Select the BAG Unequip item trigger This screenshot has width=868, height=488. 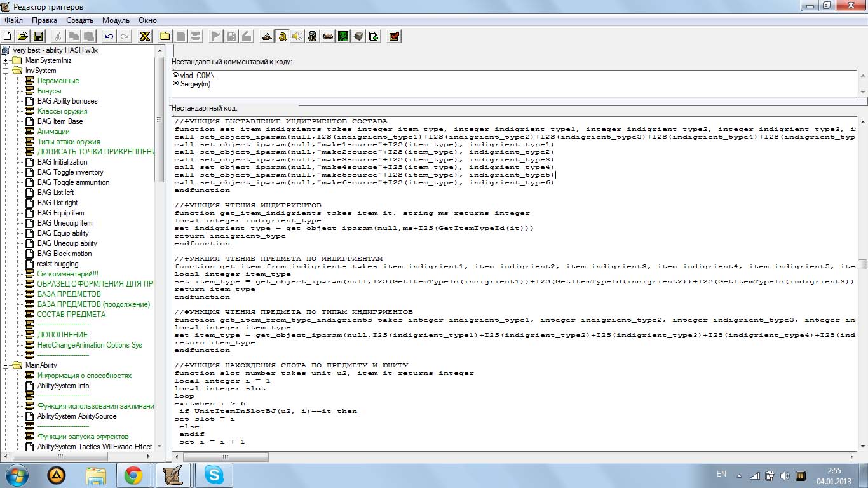[x=65, y=223]
